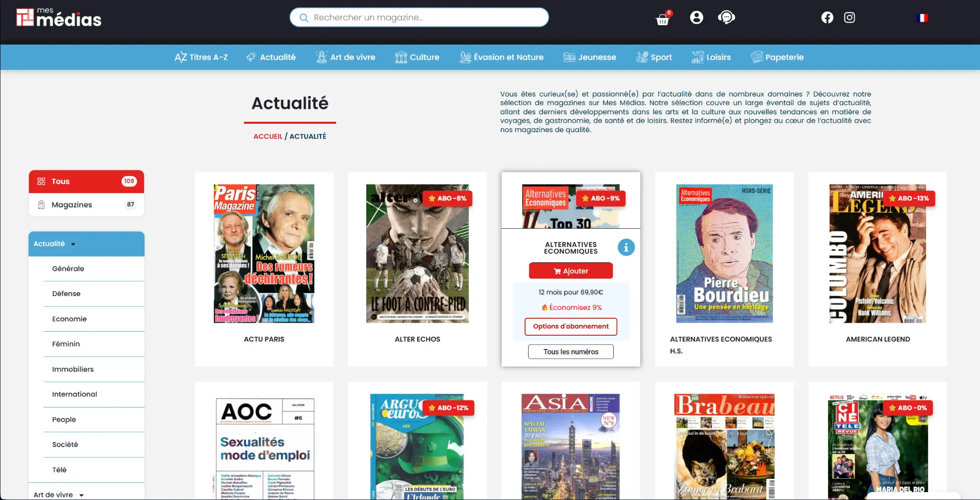Click the ACTUALITÉ breadcrumb text

308,137
